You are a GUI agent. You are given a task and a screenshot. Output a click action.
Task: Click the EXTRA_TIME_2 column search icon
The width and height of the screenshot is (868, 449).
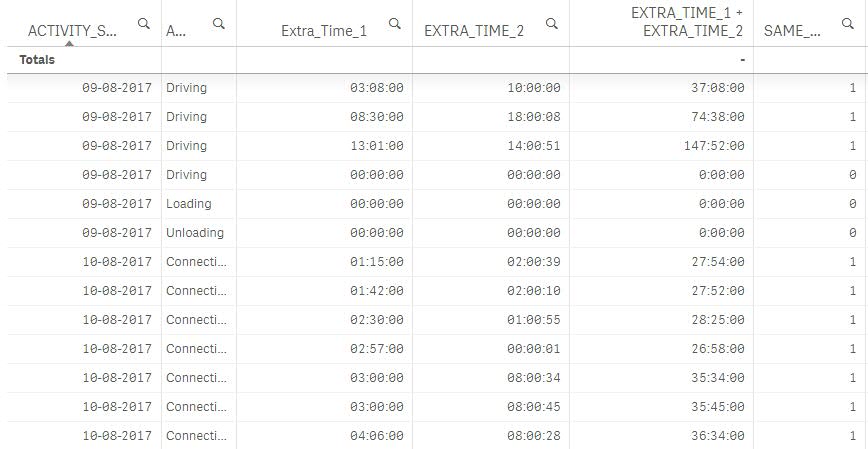pyautogui.click(x=552, y=22)
